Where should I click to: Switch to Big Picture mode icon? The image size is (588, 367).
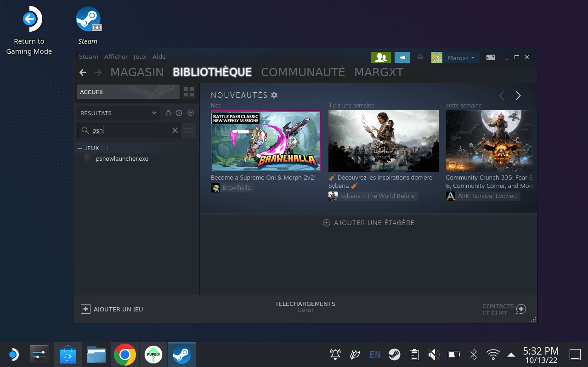tap(491, 57)
